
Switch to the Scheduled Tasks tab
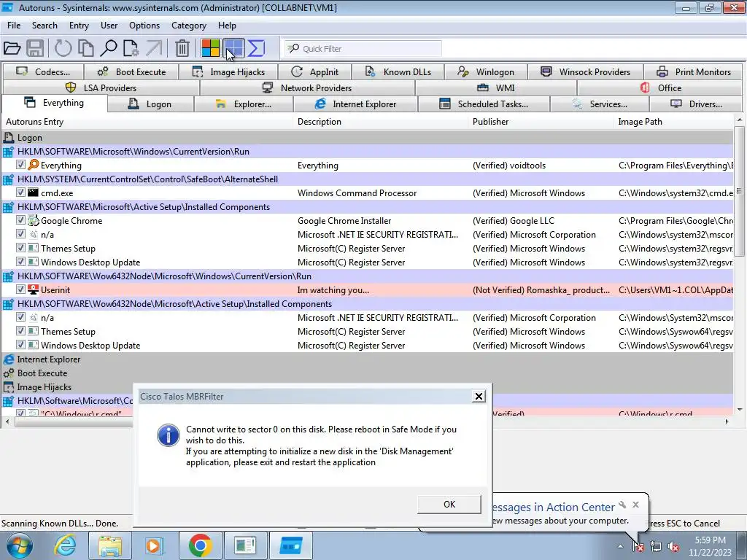pos(484,104)
